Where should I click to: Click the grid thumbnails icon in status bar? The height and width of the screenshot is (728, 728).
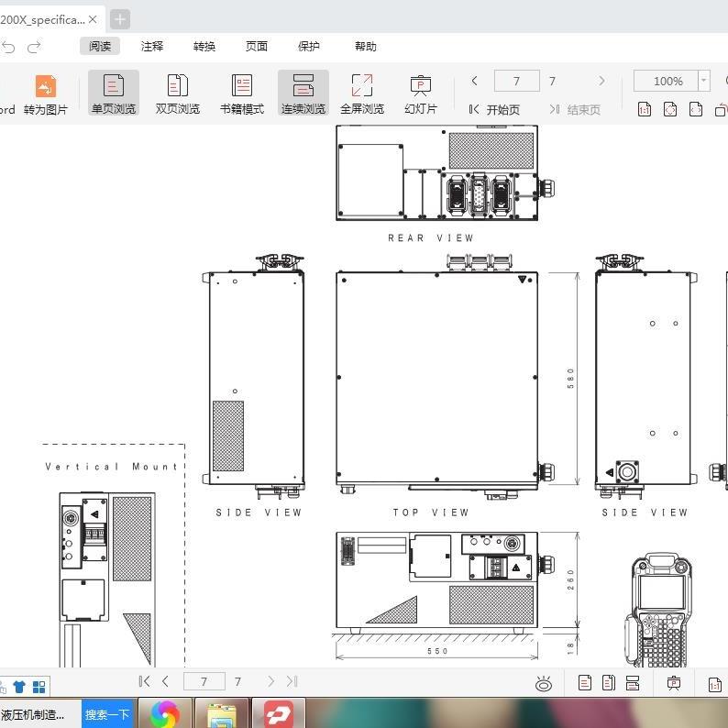tap(39, 687)
